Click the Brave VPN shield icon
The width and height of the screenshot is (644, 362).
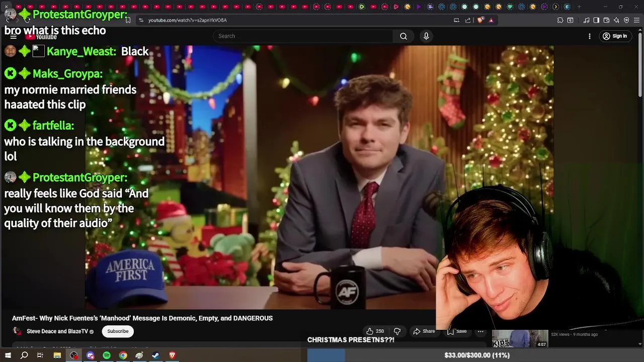click(x=626, y=20)
